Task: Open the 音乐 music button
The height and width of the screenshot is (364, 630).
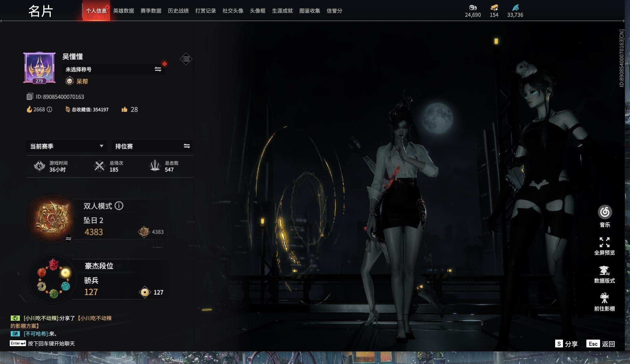Action: tap(605, 216)
